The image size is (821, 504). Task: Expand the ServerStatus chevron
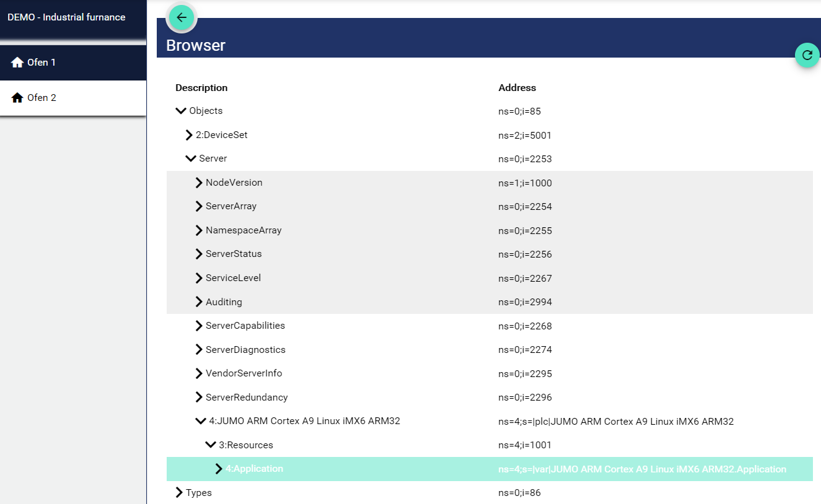199,254
